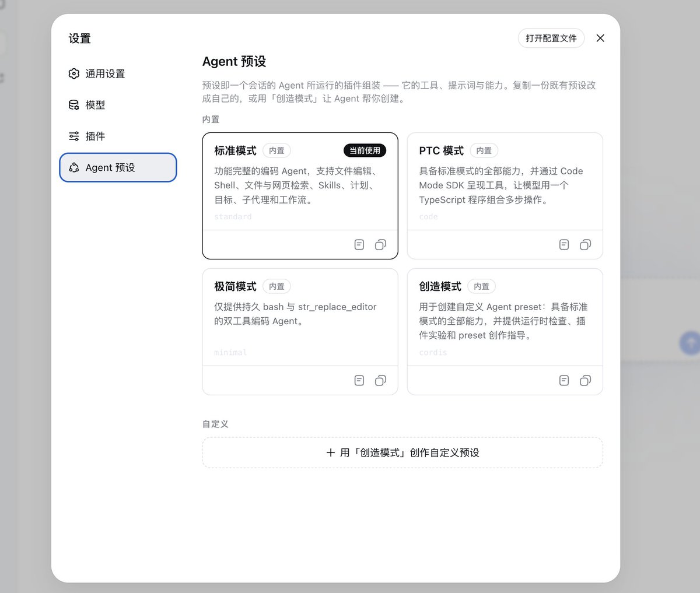
Task: Click the icon beside Agent 预设
Action: tap(74, 167)
